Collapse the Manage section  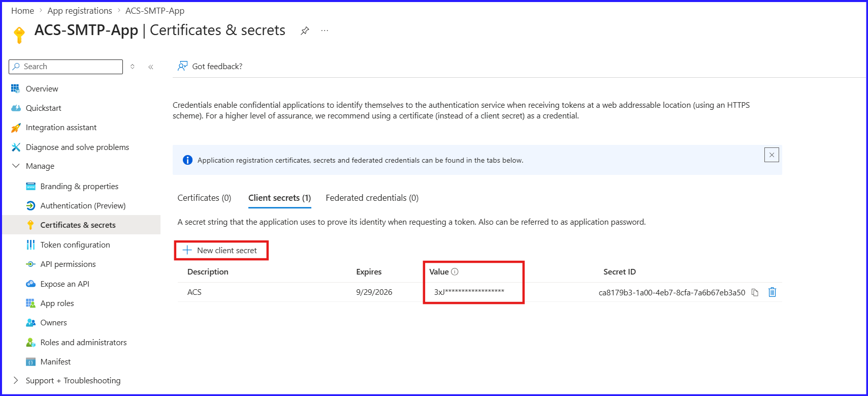pos(16,166)
